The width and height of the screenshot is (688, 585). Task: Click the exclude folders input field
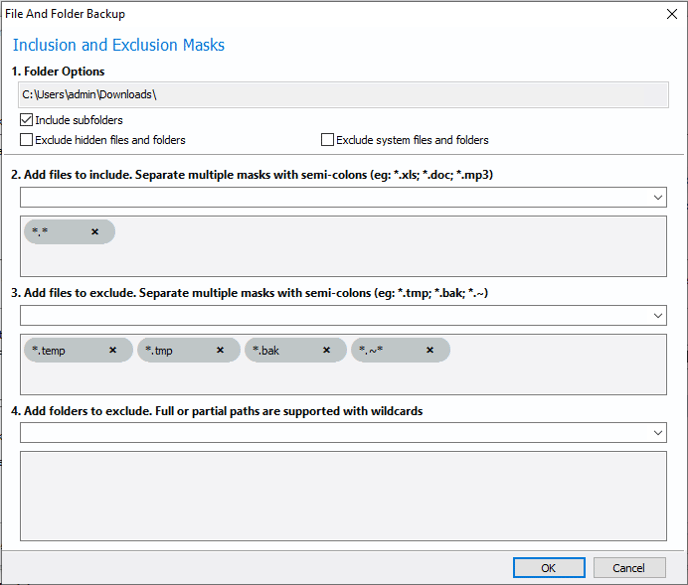(x=335, y=433)
